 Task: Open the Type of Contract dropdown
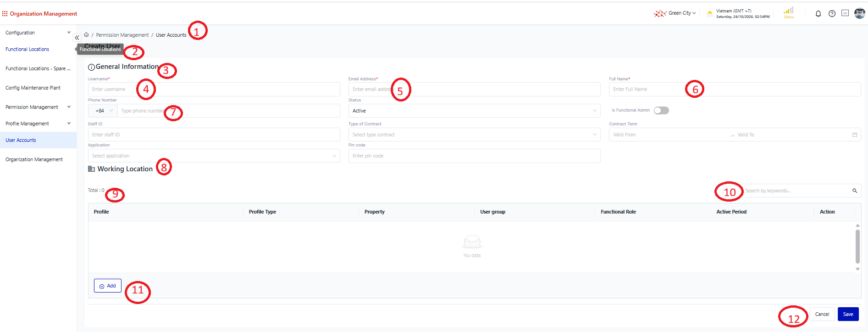(475, 135)
